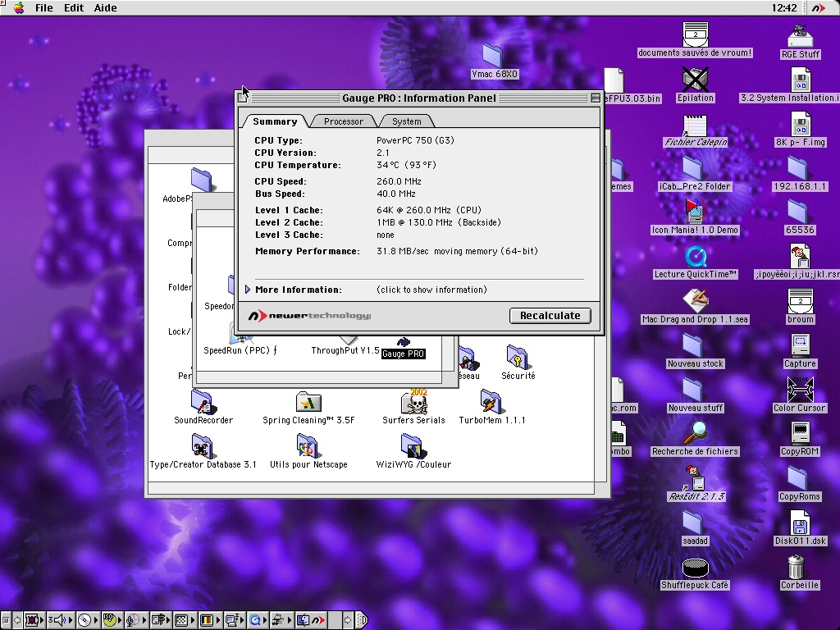Select the RGE Stuff desktop icon
The height and width of the screenshot is (630, 840).
[801, 36]
